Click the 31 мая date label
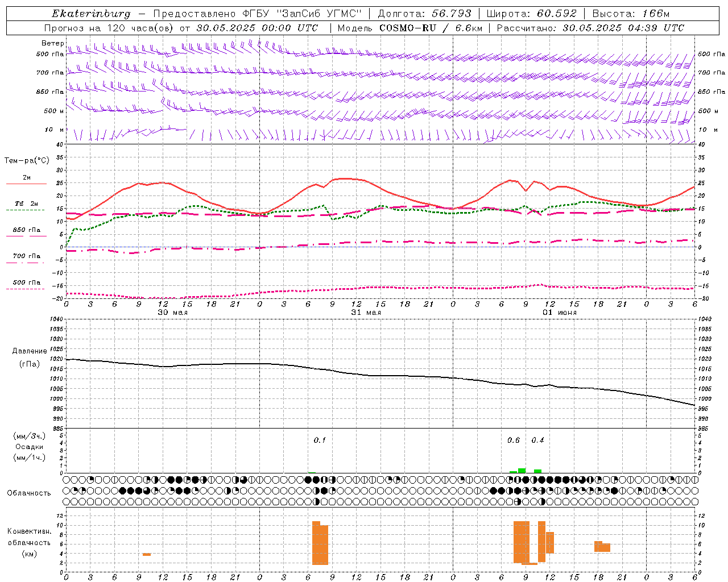This screenshot has height=582, width=728. (x=366, y=313)
